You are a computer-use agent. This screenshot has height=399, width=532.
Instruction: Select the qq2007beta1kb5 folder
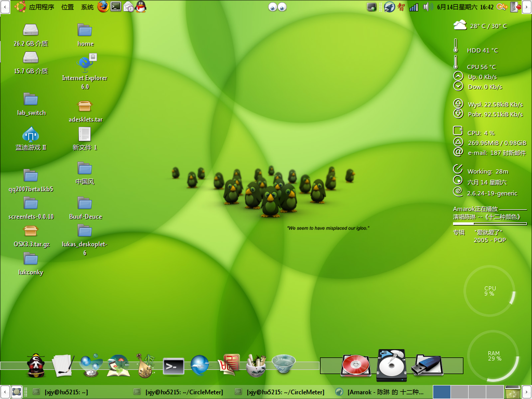click(x=31, y=180)
